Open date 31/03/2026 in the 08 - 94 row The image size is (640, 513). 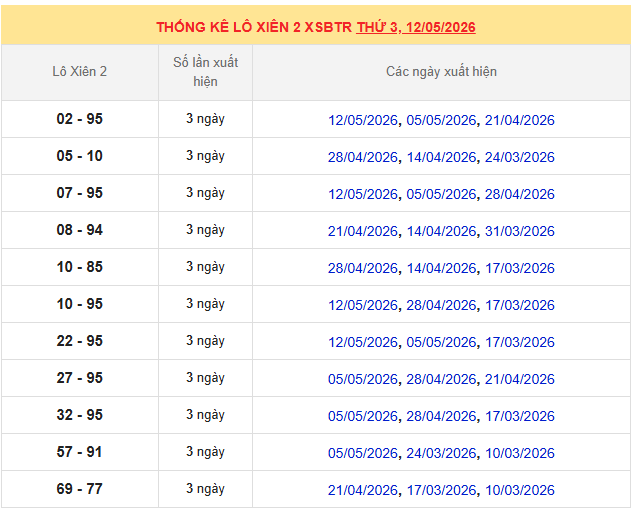coord(520,231)
